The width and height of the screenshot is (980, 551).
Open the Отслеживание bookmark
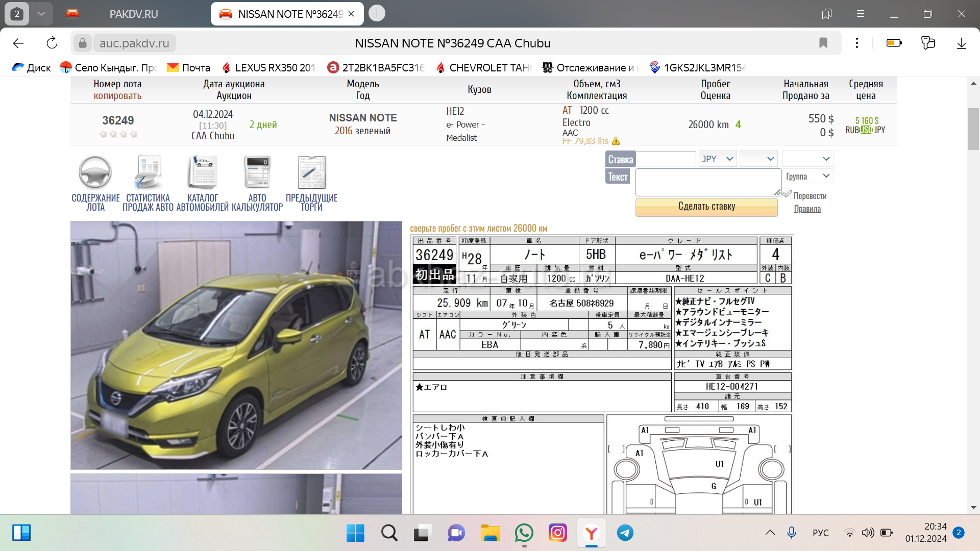[591, 67]
